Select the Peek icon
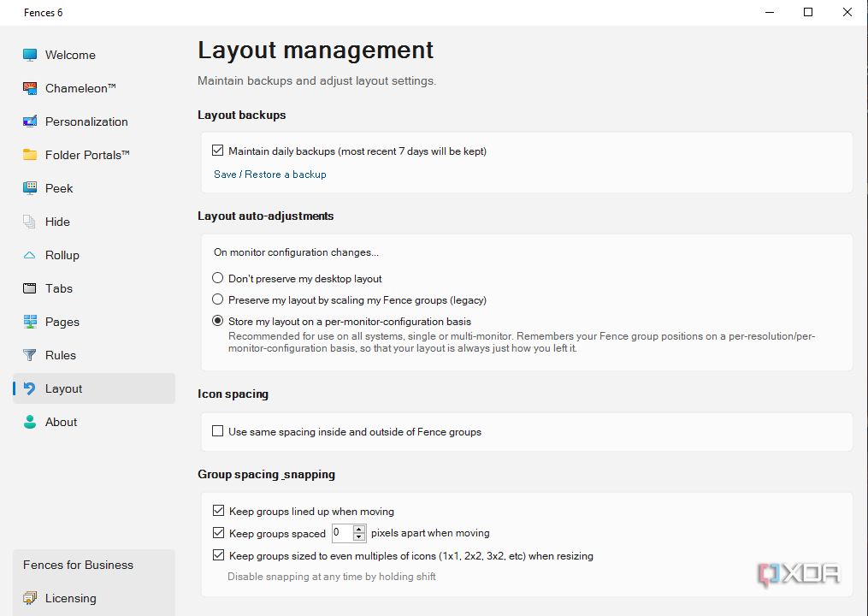The width and height of the screenshot is (868, 616). pyautogui.click(x=28, y=188)
